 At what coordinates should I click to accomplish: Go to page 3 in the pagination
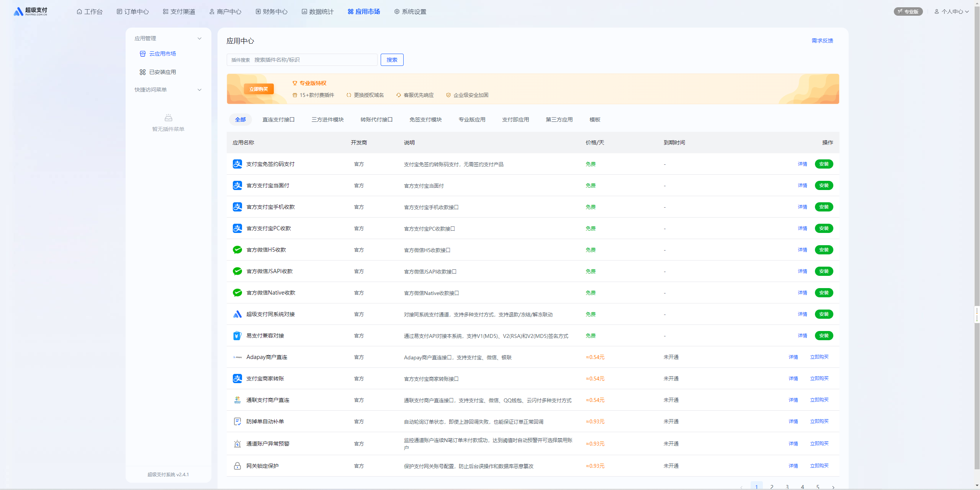[x=787, y=487]
